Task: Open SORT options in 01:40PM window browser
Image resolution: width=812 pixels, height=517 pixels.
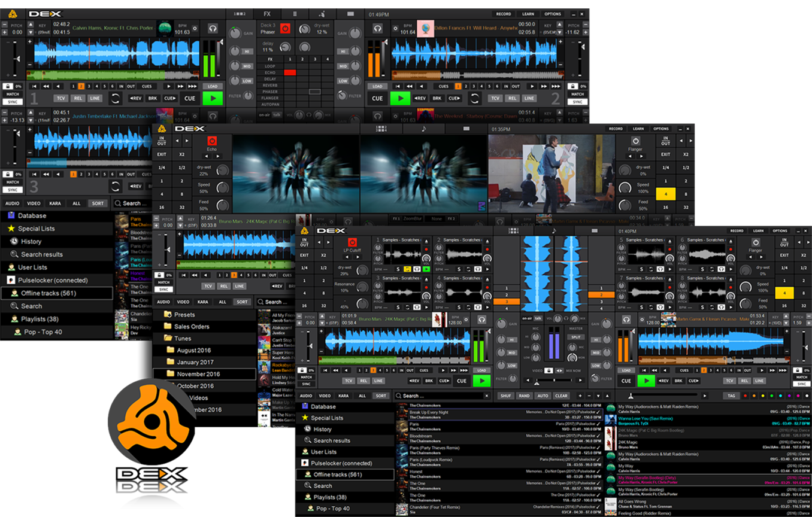Action: tap(381, 396)
